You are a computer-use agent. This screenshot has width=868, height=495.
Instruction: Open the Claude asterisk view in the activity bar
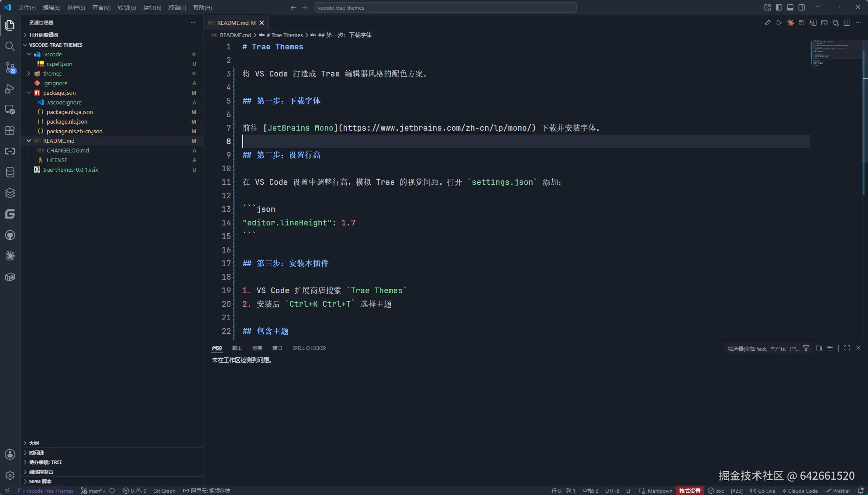(10, 256)
